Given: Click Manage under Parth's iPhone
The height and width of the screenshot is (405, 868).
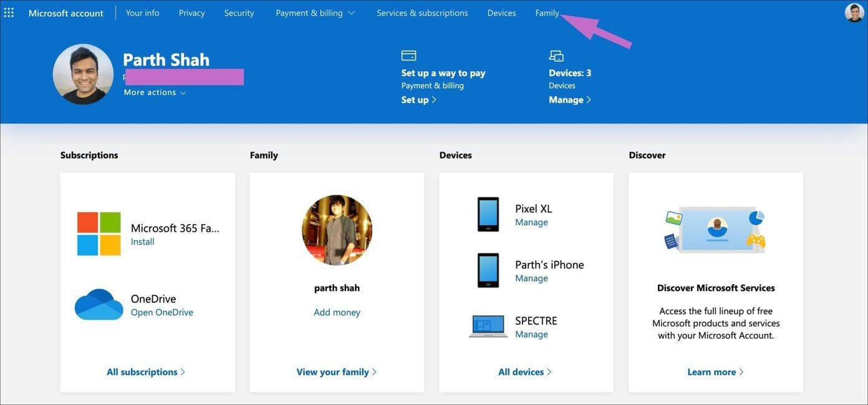Looking at the screenshot, I should (x=531, y=278).
